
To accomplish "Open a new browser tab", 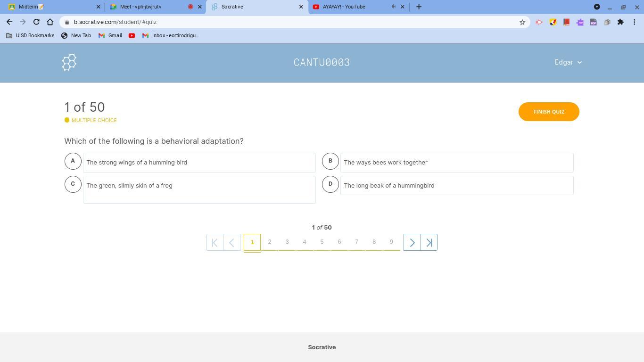I will click(419, 7).
